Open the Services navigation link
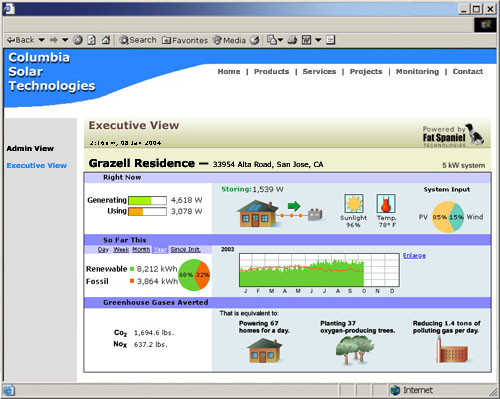This screenshot has height=399, width=500. coord(319,71)
